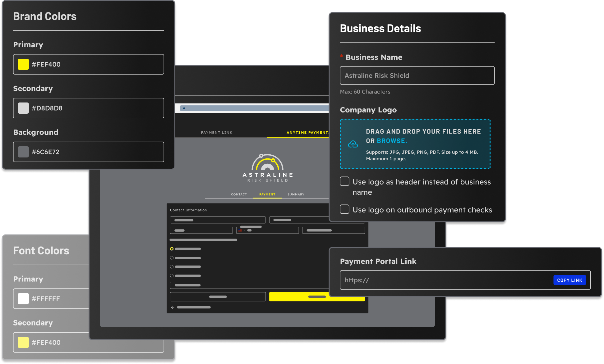Enable 'Use logo as header instead of business name'

[x=344, y=181]
